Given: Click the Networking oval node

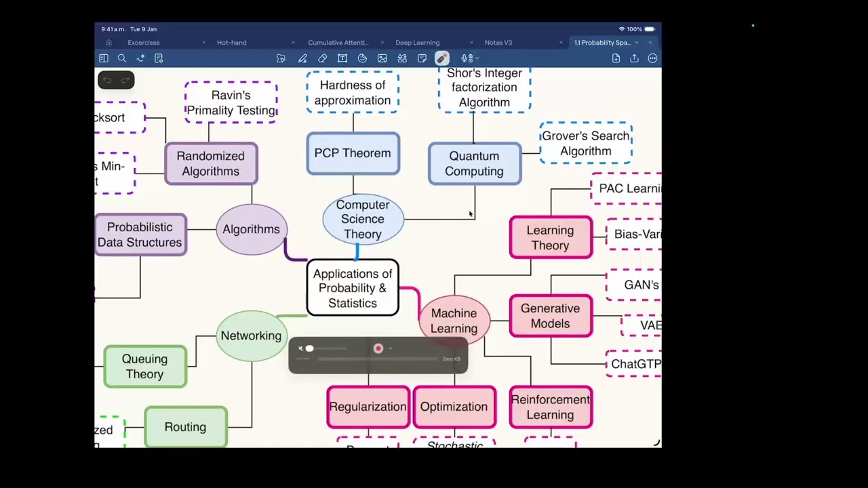Looking at the screenshot, I should coord(251,335).
